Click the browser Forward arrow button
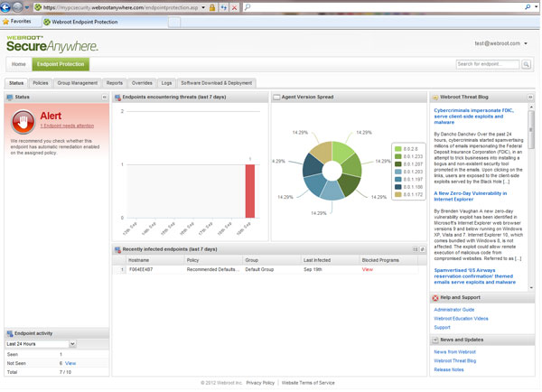The width and height of the screenshot is (542, 392). (17, 7)
